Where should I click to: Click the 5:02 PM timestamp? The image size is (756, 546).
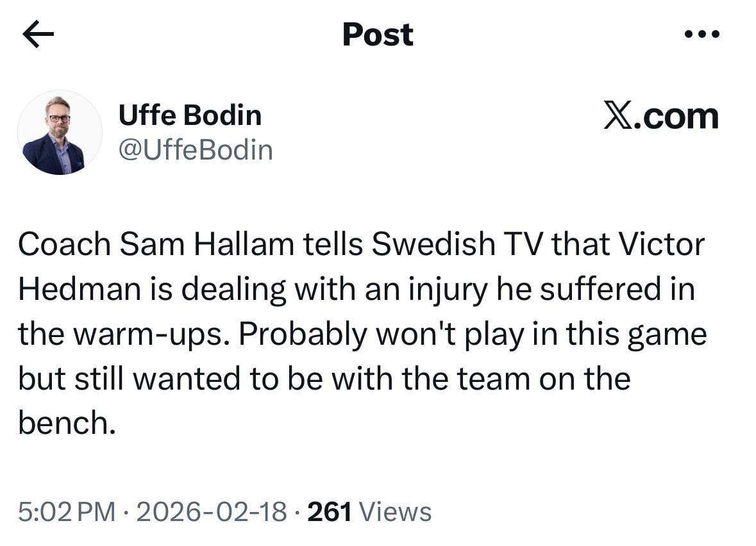point(67,512)
